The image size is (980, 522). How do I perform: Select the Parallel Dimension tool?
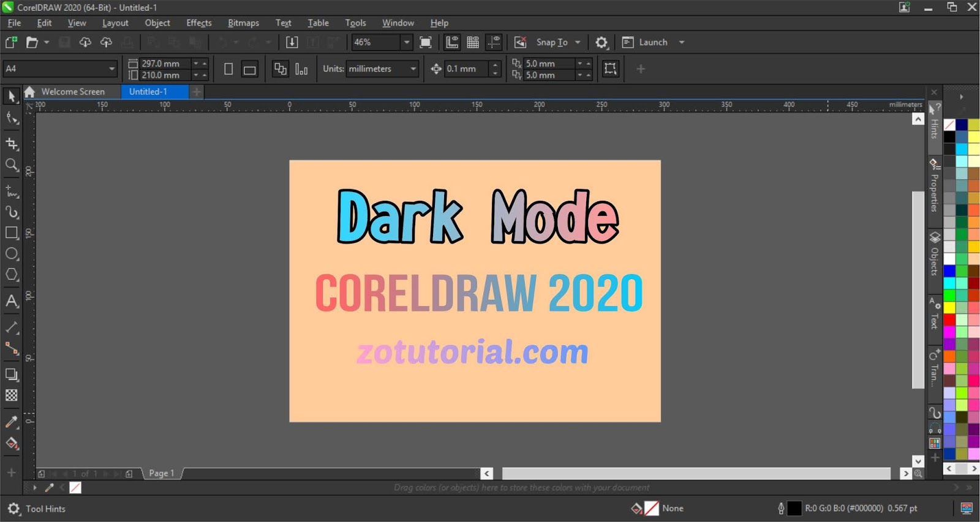point(12,327)
